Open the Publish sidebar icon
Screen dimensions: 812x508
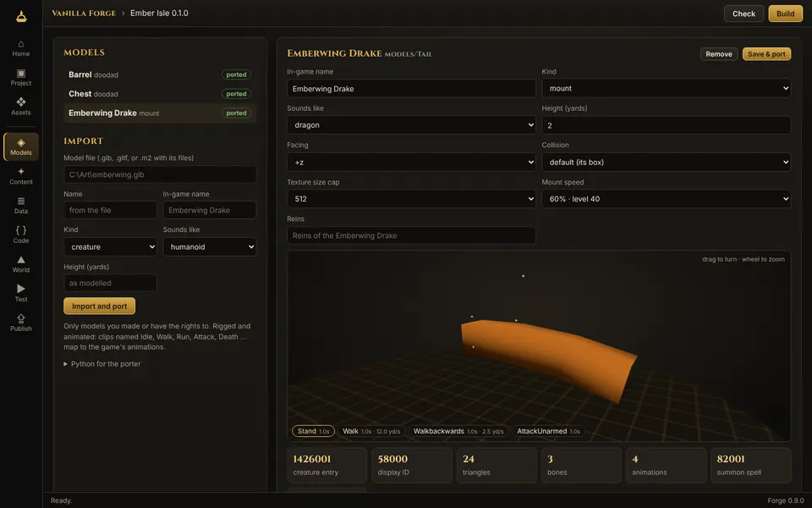tap(20, 323)
